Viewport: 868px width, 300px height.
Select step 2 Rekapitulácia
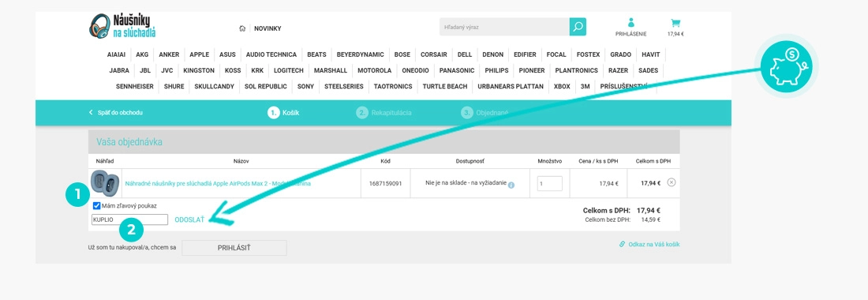pyautogui.click(x=383, y=112)
